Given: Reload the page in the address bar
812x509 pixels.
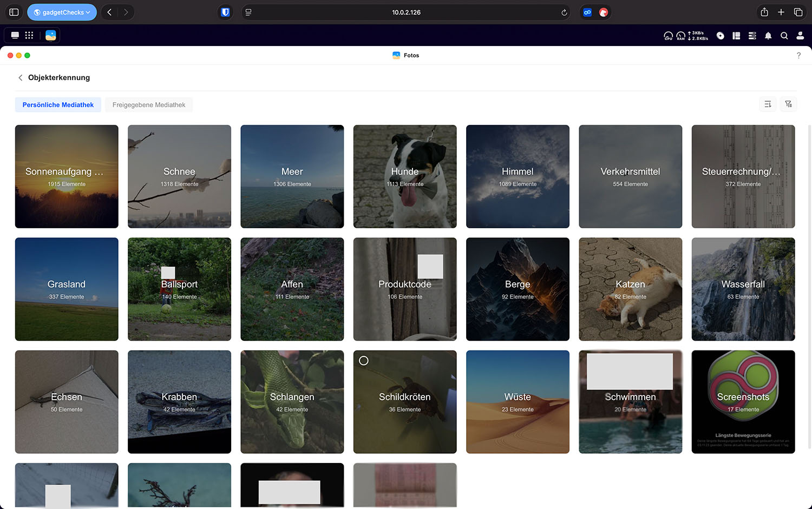Looking at the screenshot, I should [564, 12].
